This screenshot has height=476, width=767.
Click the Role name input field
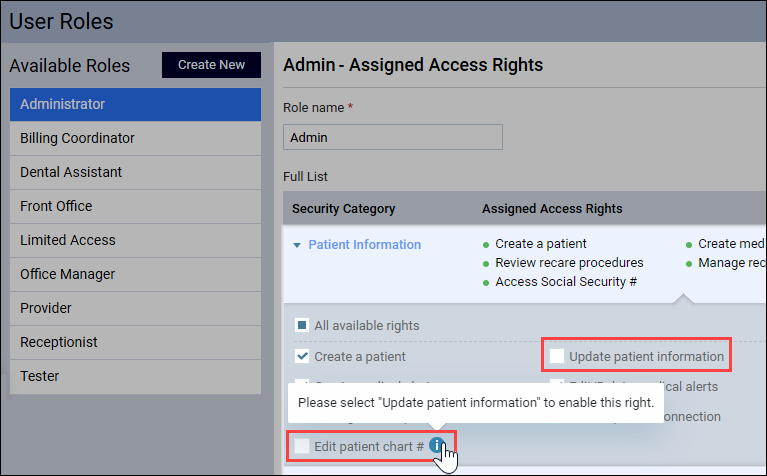(x=393, y=137)
